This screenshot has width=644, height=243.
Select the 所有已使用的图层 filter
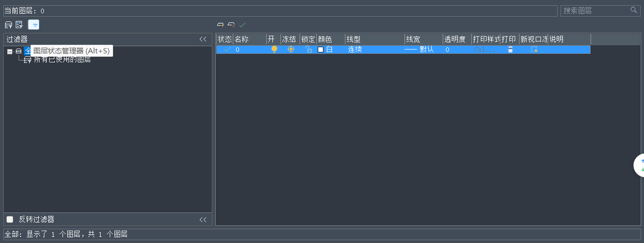(x=62, y=60)
